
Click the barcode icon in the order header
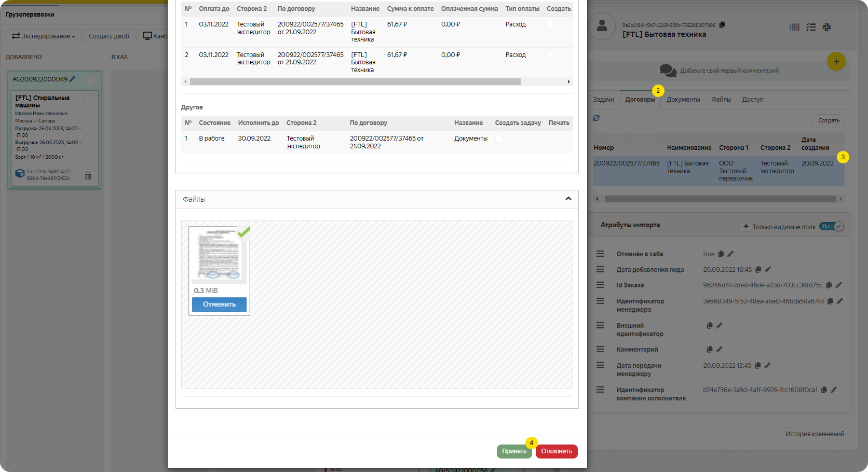794,27
